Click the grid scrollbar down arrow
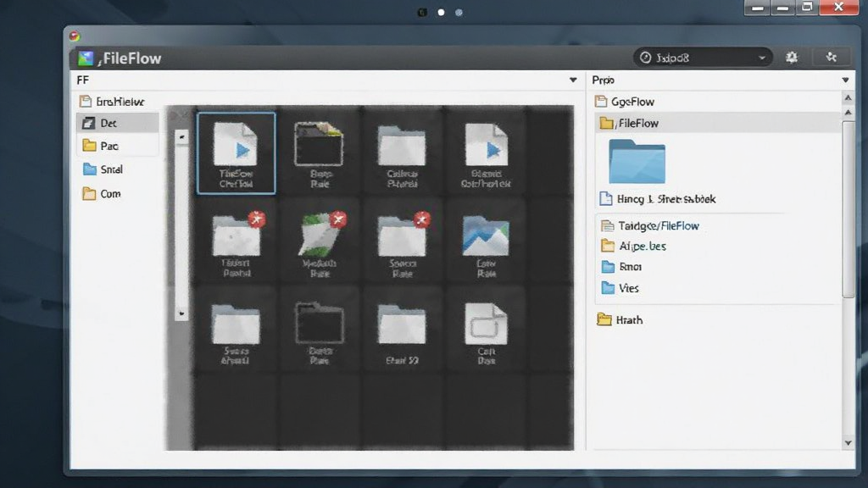 click(x=181, y=313)
